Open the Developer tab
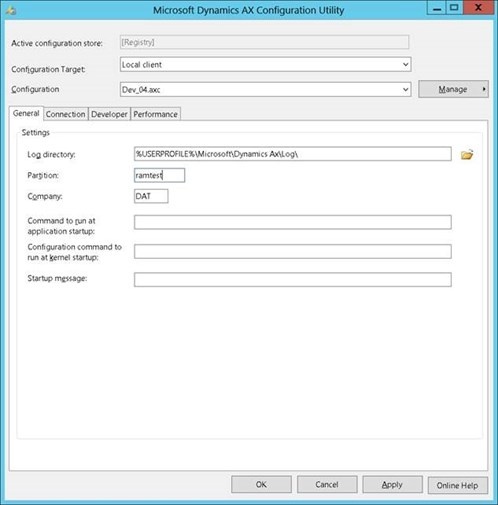 tap(109, 114)
